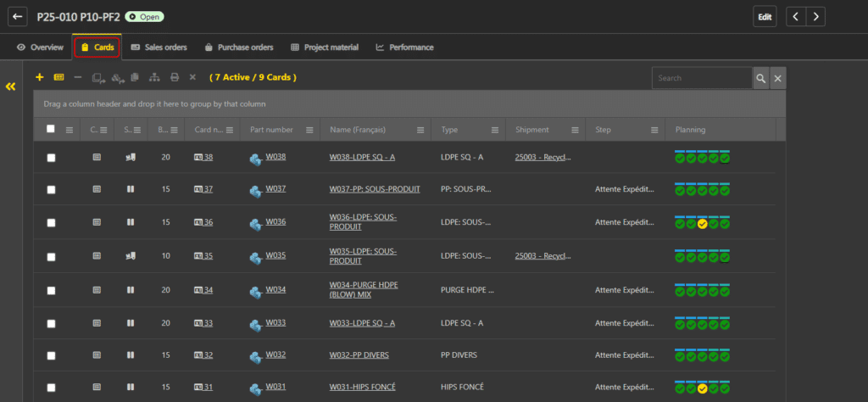Tick the checkbox for the W038 row

(x=51, y=158)
